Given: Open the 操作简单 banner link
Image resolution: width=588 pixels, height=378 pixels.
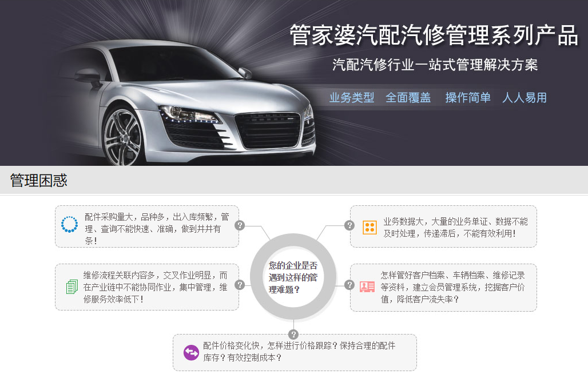Looking at the screenshot, I should tap(468, 98).
